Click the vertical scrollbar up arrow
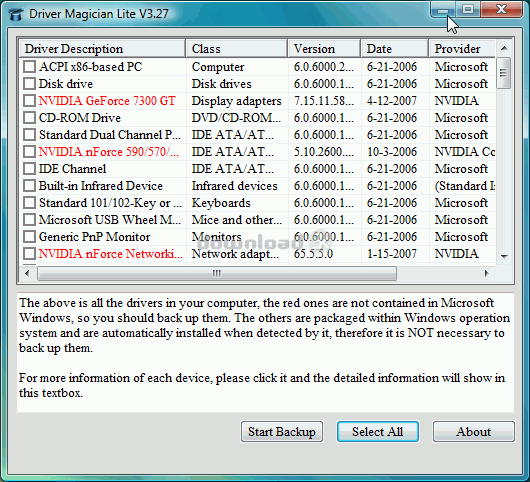Screen dimensions: 530x482 (504, 48)
